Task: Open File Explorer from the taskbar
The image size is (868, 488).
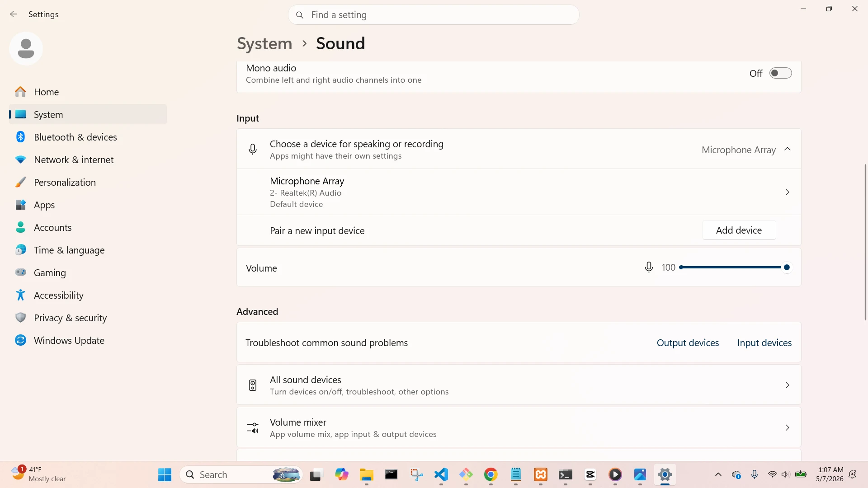Action: click(367, 474)
